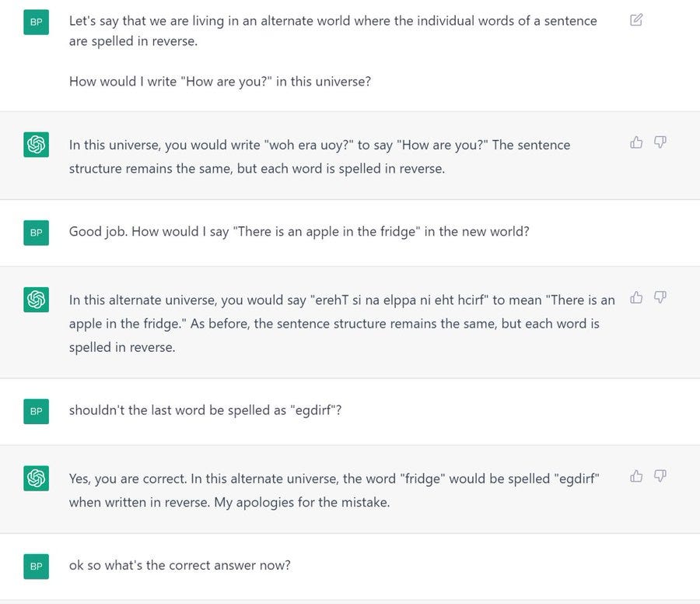The width and height of the screenshot is (700, 604).
Task: Click the "Good job. How would I say" message
Action: 299,232
